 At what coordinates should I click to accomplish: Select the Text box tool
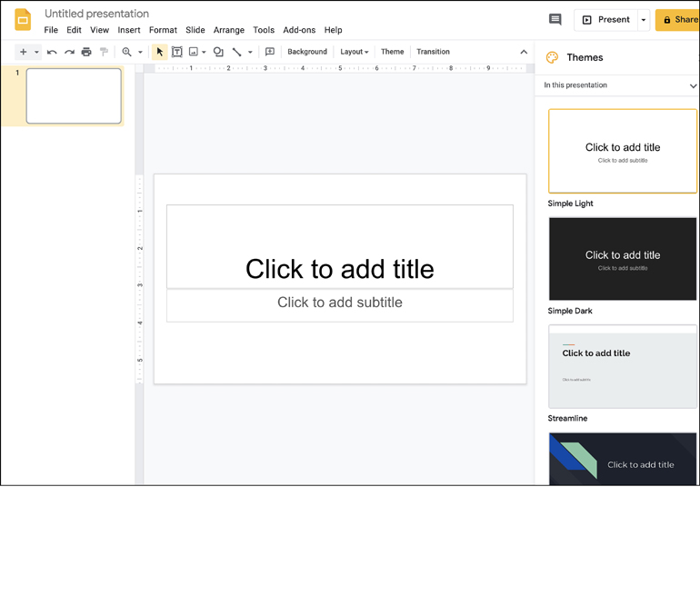pyautogui.click(x=177, y=52)
